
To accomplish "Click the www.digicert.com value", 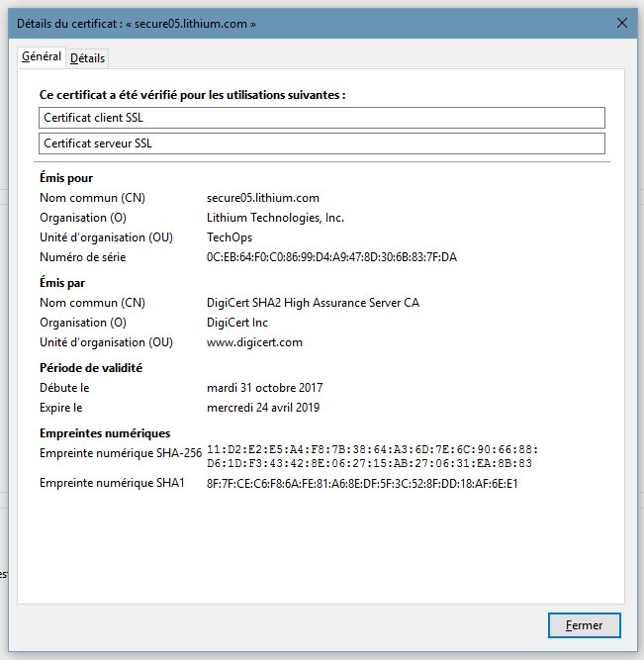I will 254,342.
